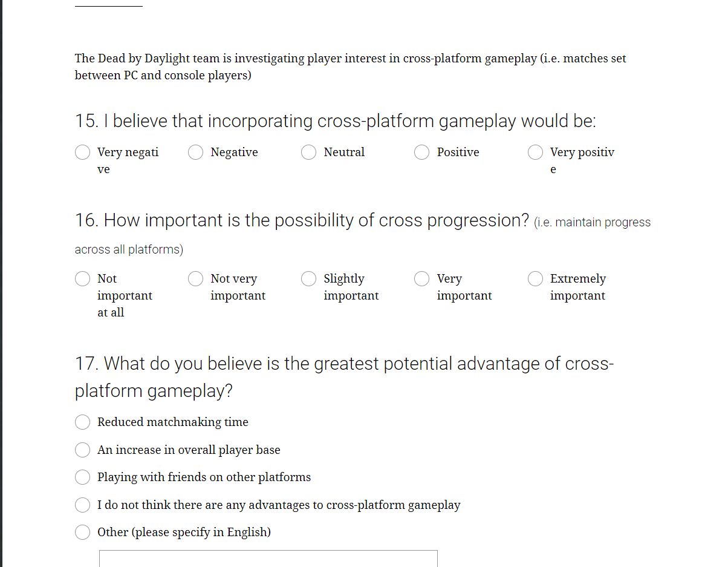Choose Negative for question 15
The height and width of the screenshot is (567, 728).
pos(196,152)
